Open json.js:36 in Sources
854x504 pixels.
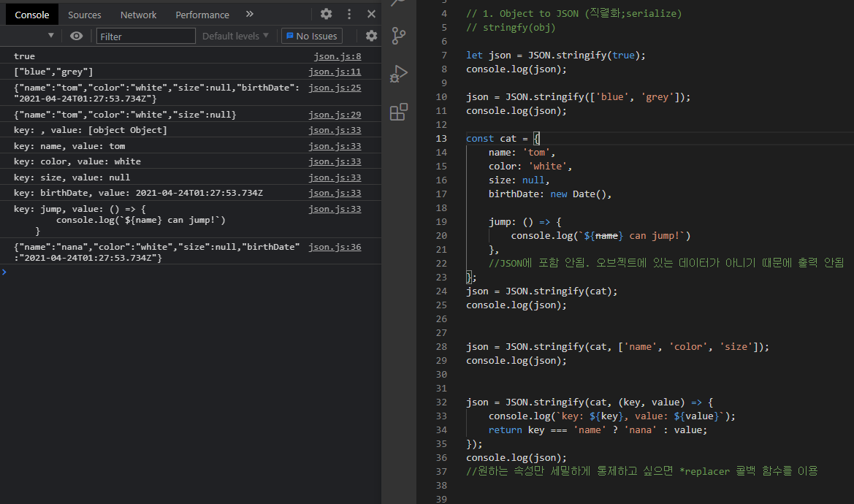335,247
